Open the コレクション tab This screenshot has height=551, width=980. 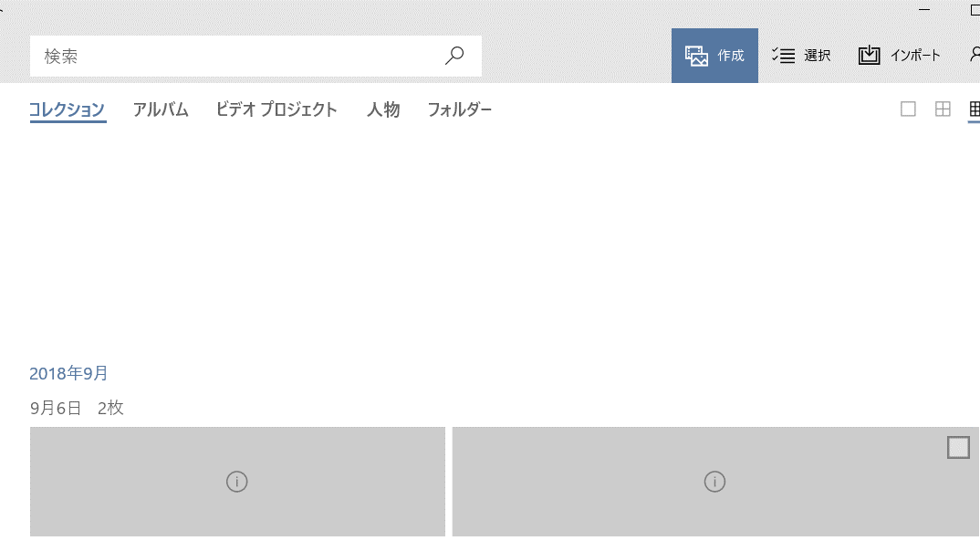click(68, 109)
